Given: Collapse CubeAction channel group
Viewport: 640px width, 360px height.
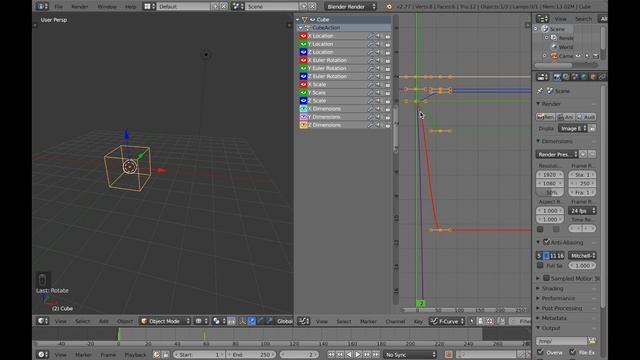Looking at the screenshot, I should [301, 27].
